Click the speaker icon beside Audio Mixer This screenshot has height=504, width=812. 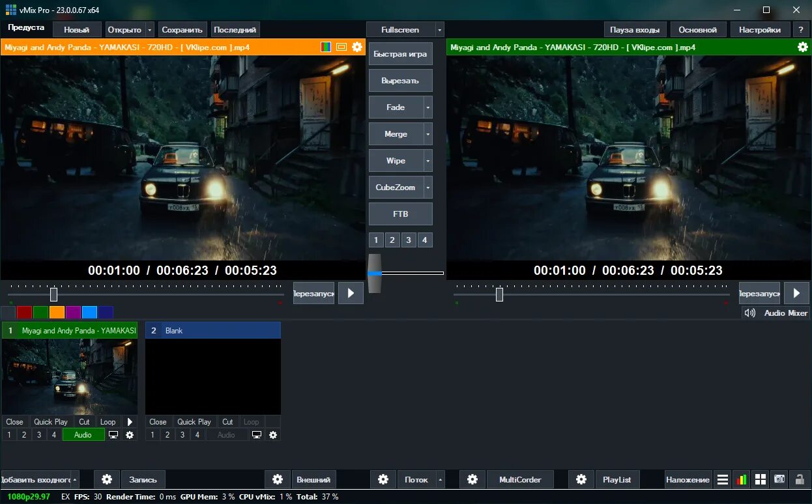point(750,313)
